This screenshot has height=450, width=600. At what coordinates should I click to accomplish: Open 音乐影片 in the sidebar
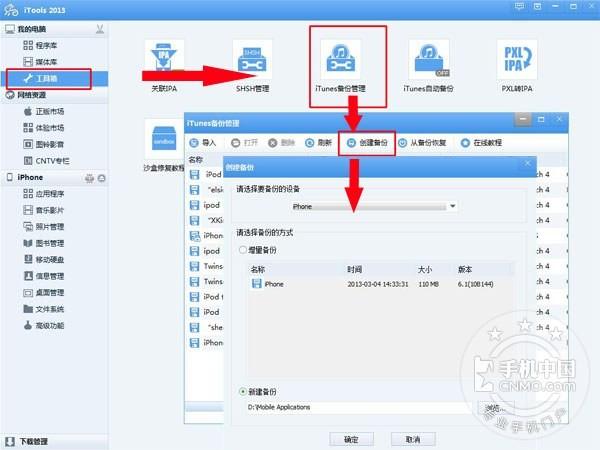pyautogui.click(x=44, y=210)
